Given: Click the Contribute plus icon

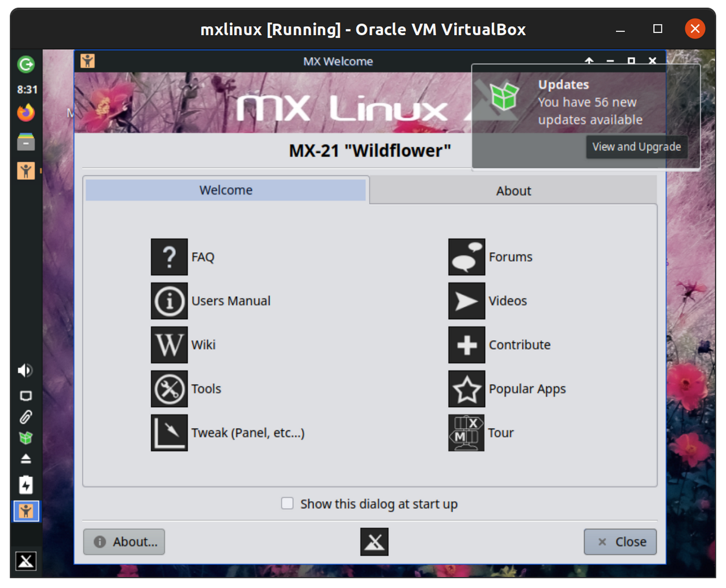Looking at the screenshot, I should 466,345.
